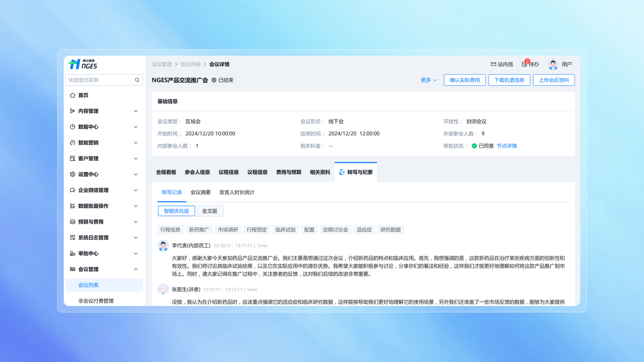The width and height of the screenshot is (644, 362).
Task: Click 李代表 speaker avatar
Action: tap(163, 245)
